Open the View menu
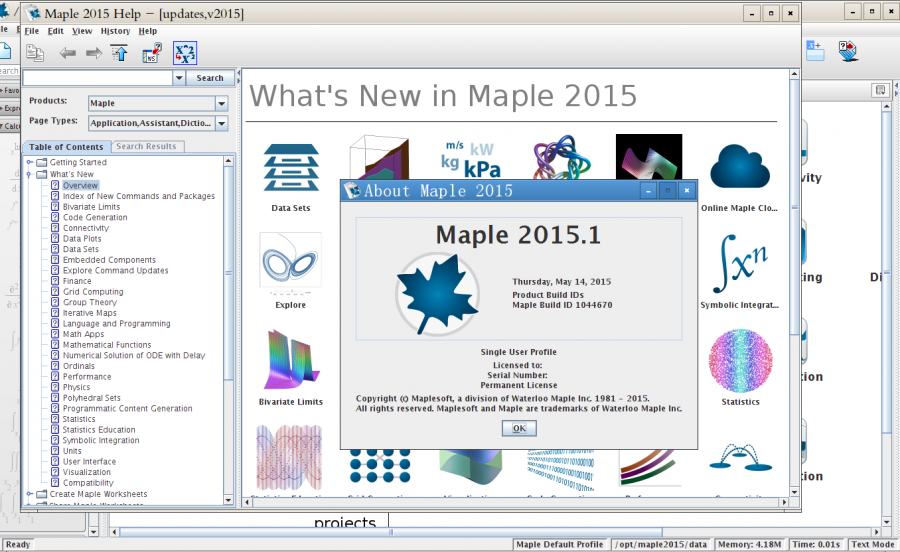 click(x=82, y=31)
